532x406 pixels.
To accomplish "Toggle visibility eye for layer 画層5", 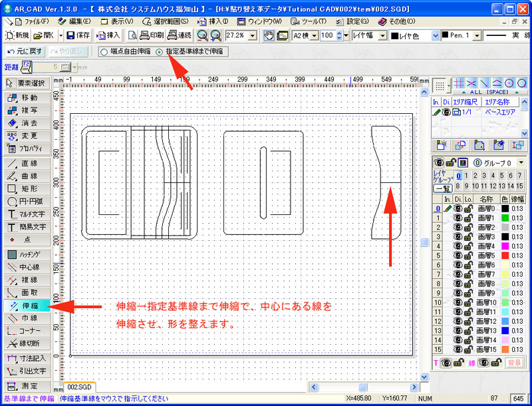I will (x=458, y=255).
